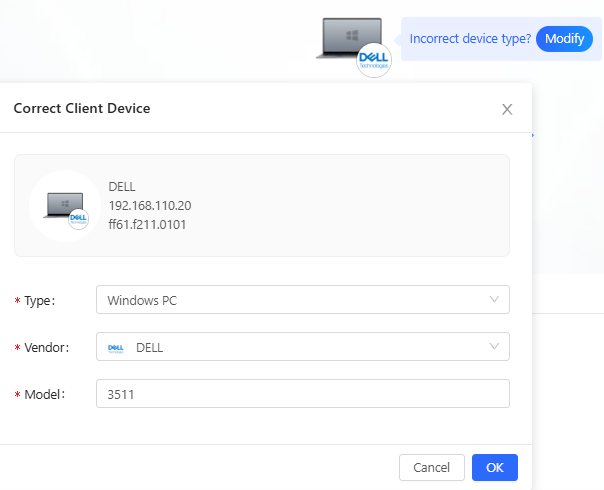
Task: Close the Correct Client Device dialog
Action: pyautogui.click(x=507, y=109)
